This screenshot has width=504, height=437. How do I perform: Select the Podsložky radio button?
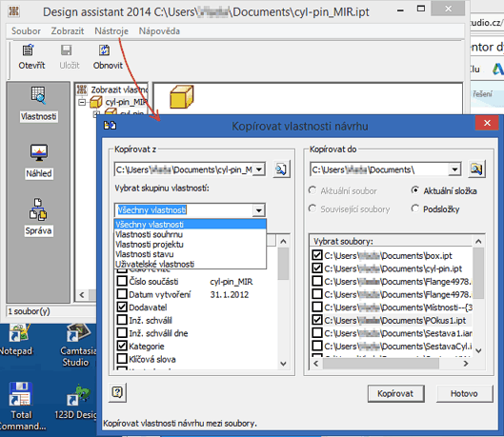(x=415, y=209)
